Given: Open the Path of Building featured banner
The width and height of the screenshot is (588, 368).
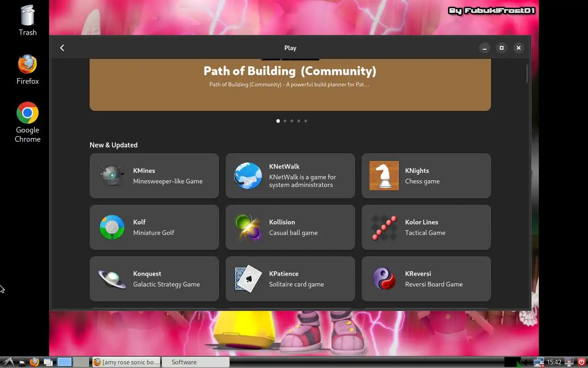Looking at the screenshot, I should tap(290, 85).
